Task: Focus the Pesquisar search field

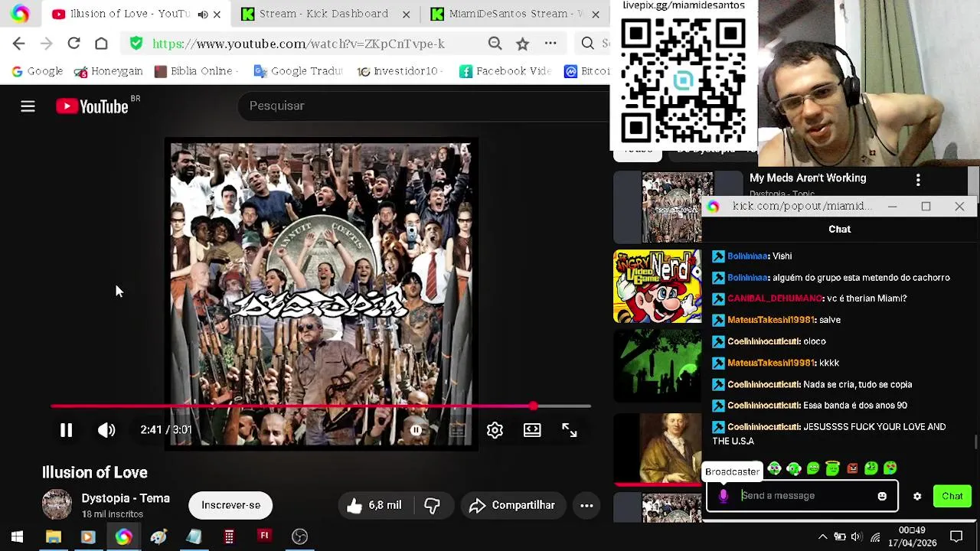Action: 425,106
